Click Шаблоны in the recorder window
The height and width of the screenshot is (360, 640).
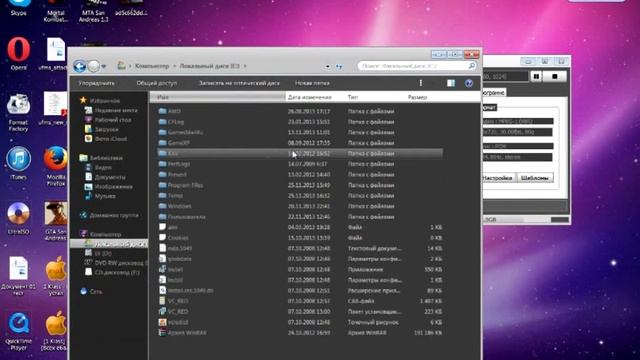(535, 178)
